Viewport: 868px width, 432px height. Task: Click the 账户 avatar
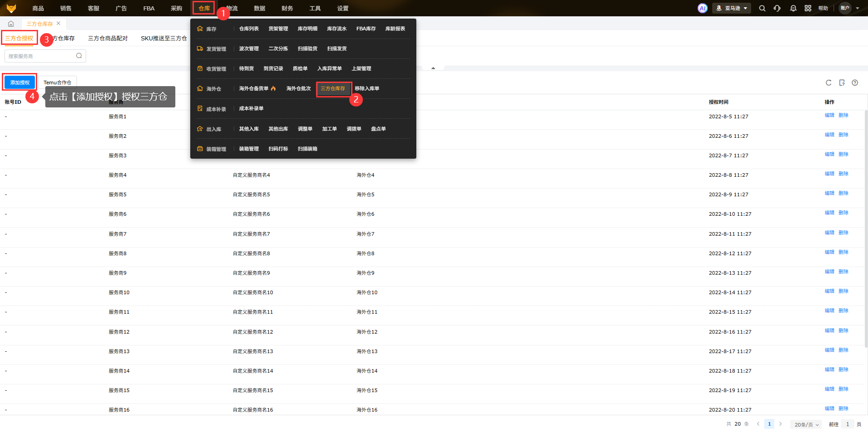coord(845,8)
